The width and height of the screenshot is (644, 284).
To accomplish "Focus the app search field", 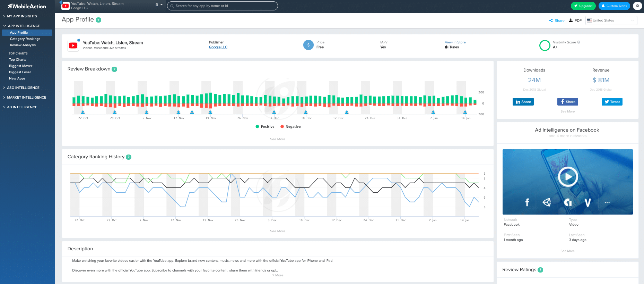I will tap(223, 6).
